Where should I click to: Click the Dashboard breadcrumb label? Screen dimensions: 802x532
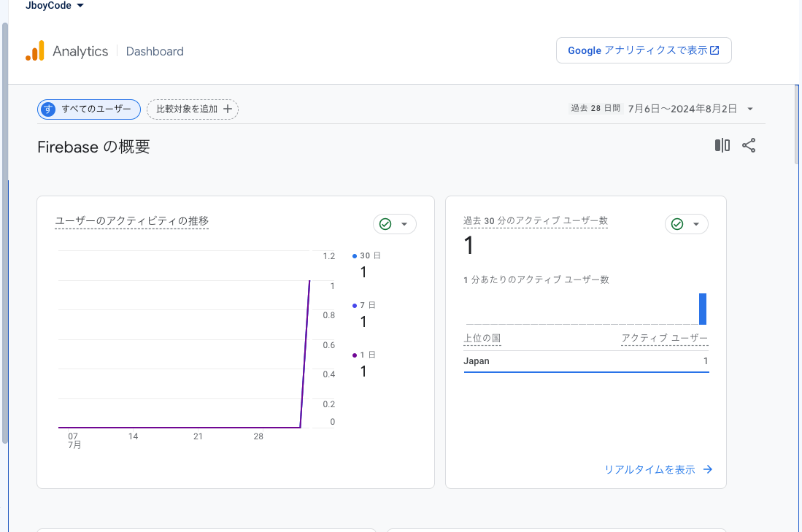click(155, 51)
